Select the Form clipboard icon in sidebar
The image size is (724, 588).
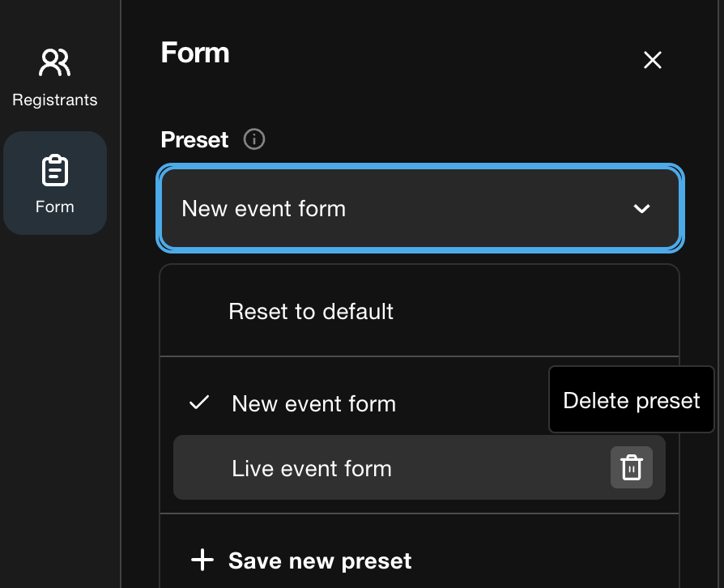pyautogui.click(x=55, y=170)
